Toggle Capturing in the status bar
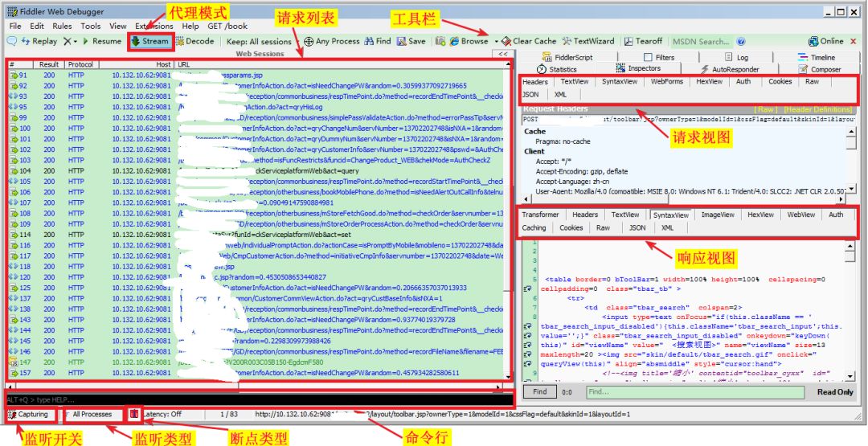868x446 pixels. 31,414
